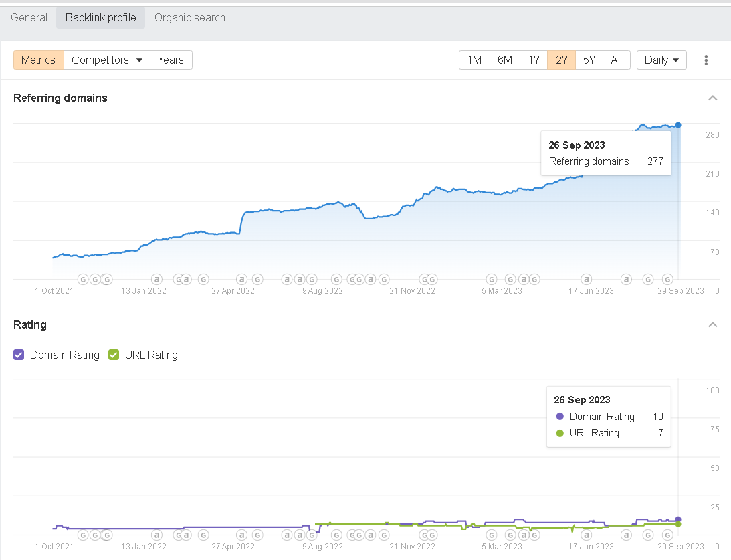Click rightmost G marker on Referring domains chart

[667, 279]
